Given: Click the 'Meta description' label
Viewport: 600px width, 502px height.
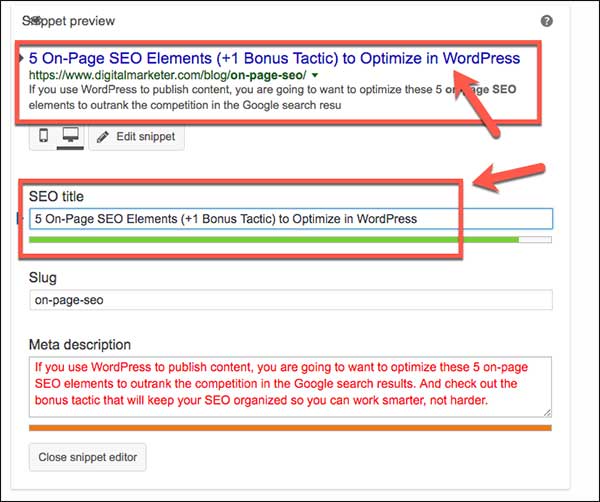Looking at the screenshot, I should (80, 345).
